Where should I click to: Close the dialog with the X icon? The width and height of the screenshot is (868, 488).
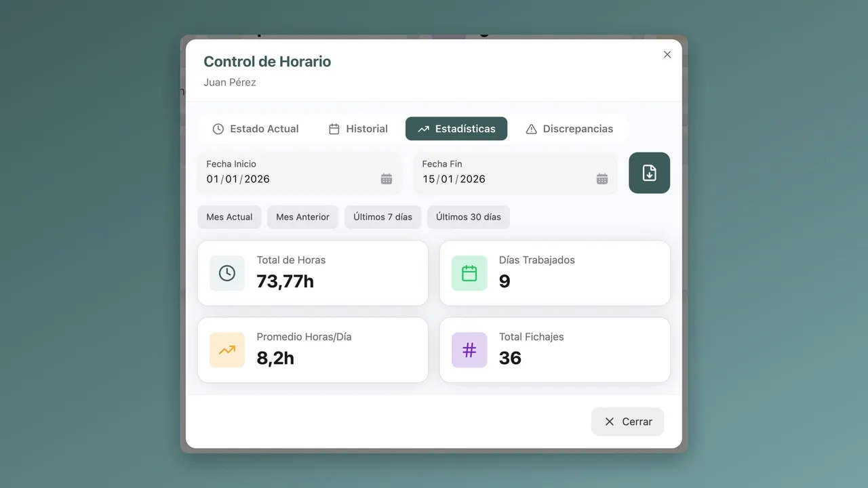pyautogui.click(x=667, y=54)
